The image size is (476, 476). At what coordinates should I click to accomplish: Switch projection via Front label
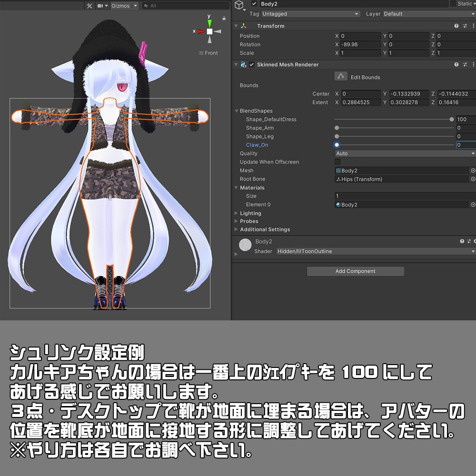click(208, 53)
